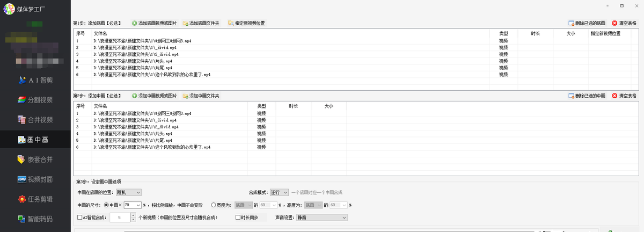This screenshot has width=644, height=232.
Task: Select 中画 row 6 file 这个风吹到我的心坎里了.mp4
Action: coord(152,147)
